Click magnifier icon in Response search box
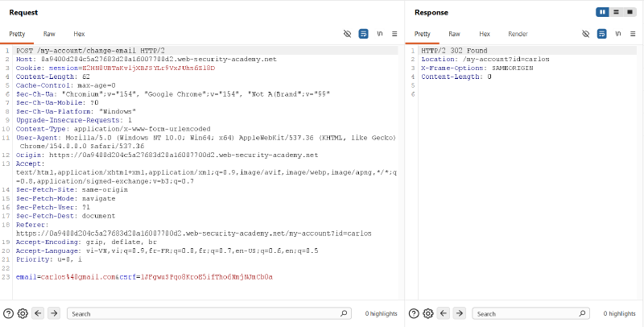644x327 pixels. coord(582,313)
